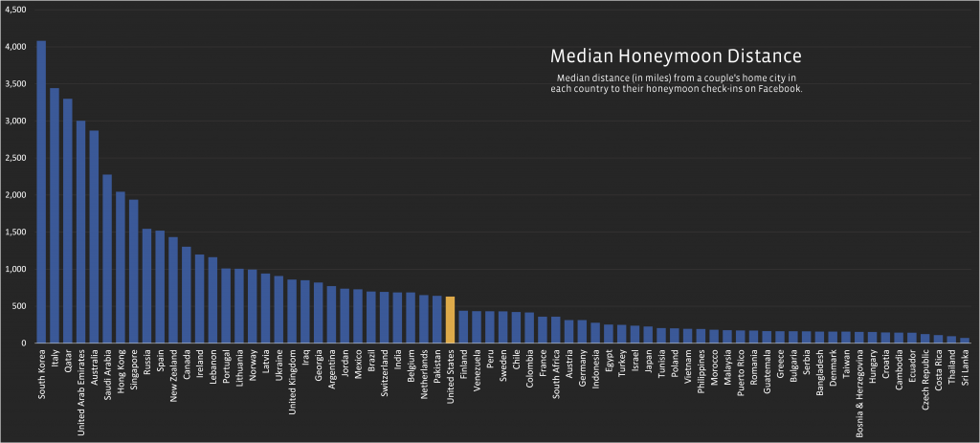Select the Hong Kong bar
The width and height of the screenshot is (980, 443).
pyautogui.click(x=121, y=267)
